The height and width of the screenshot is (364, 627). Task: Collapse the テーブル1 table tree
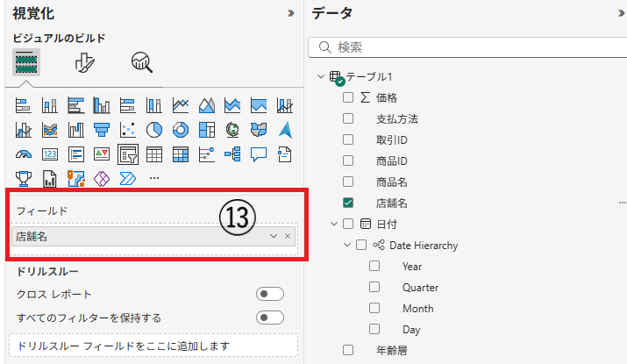[x=321, y=77]
